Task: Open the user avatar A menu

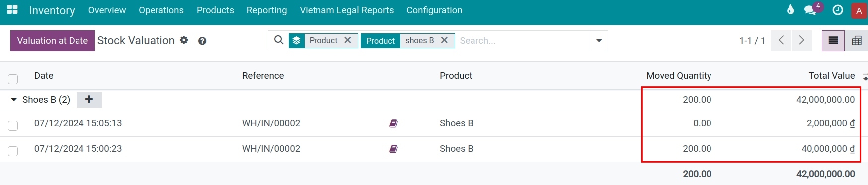Action: [859, 11]
